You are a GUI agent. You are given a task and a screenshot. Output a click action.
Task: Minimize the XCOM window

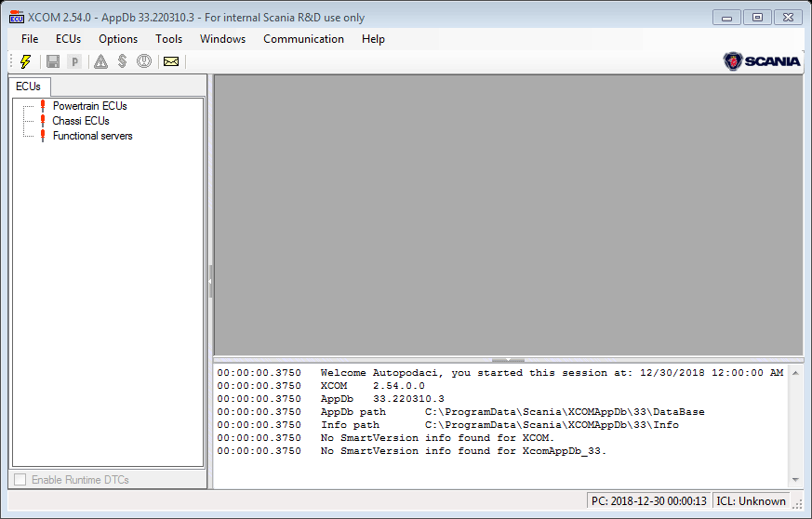pos(726,18)
